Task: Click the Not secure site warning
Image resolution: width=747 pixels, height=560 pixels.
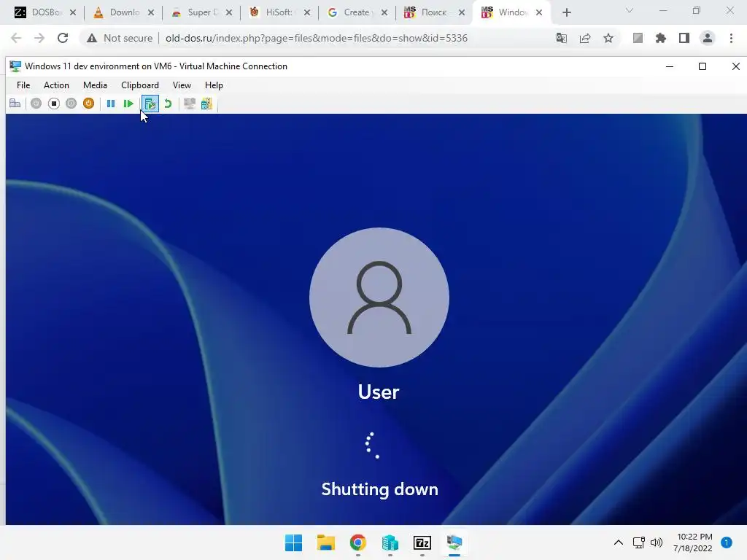Action: tap(119, 38)
